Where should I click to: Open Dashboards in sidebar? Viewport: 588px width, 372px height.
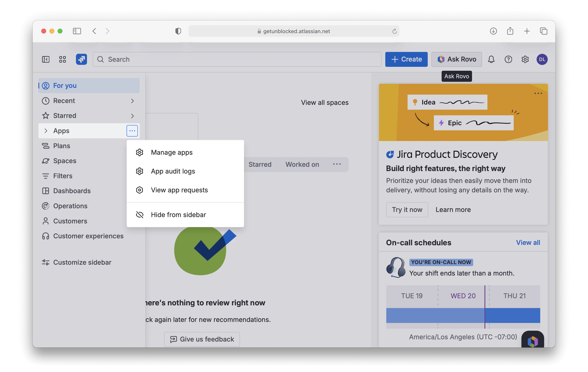coord(89,191)
